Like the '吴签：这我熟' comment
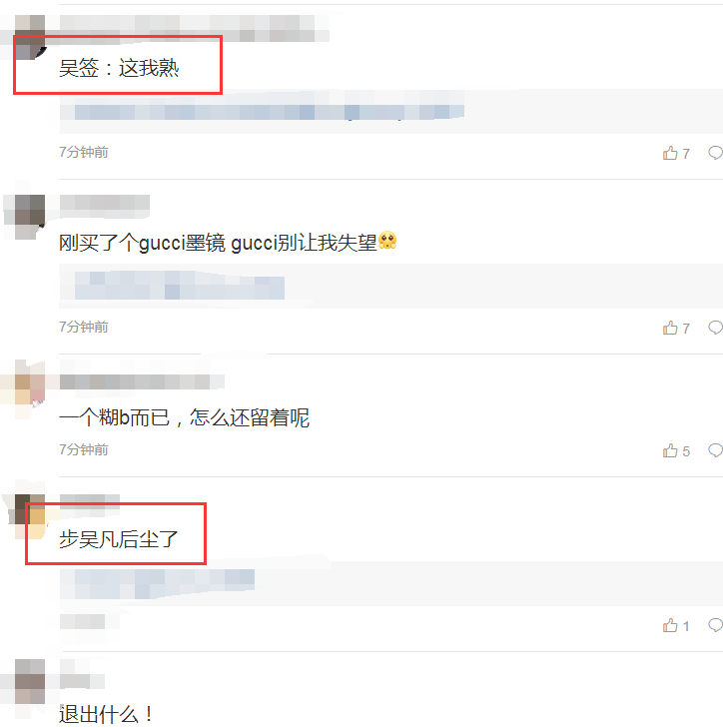 676,153
